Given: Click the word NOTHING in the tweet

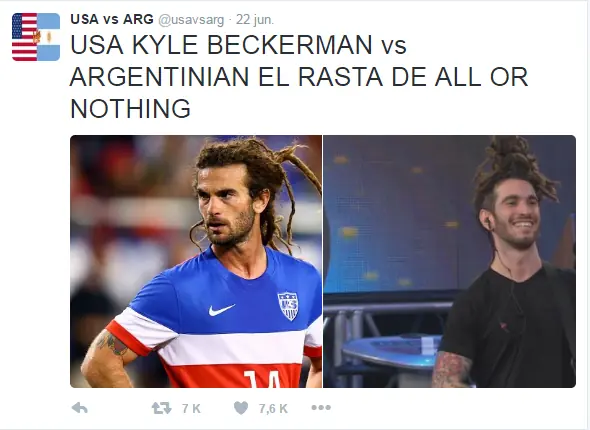Looking at the screenshot, I should 131,109.
